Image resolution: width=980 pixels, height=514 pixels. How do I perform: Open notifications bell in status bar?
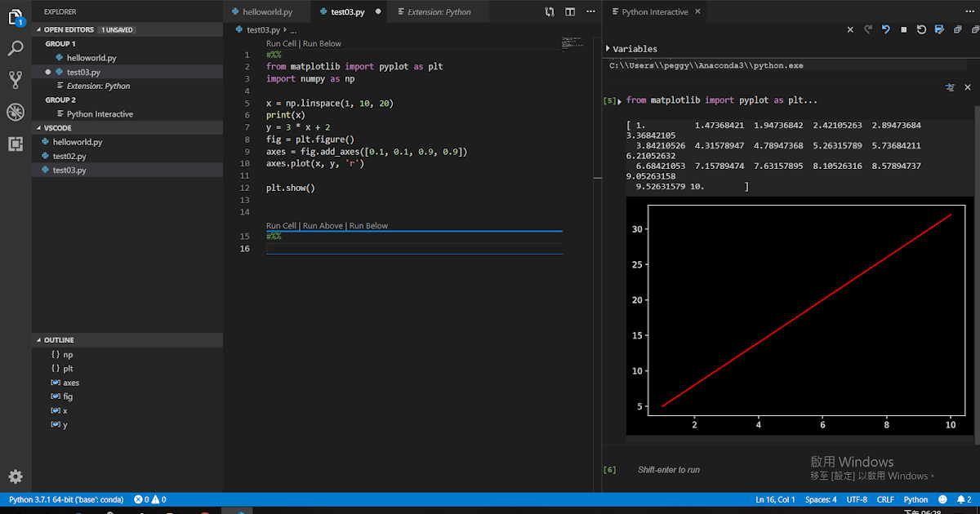pyautogui.click(x=964, y=499)
